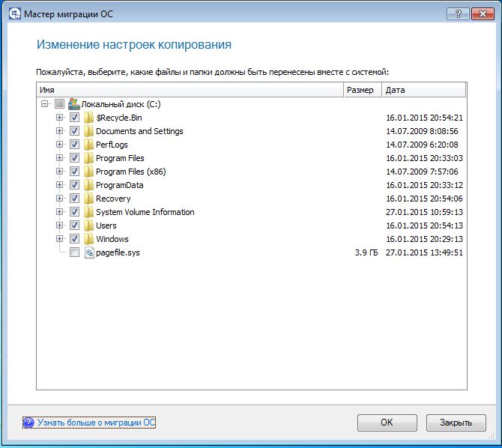The image size is (502, 448).
Task: Toggle the Локальный диск (C:) checkbox
Action: 59,103
